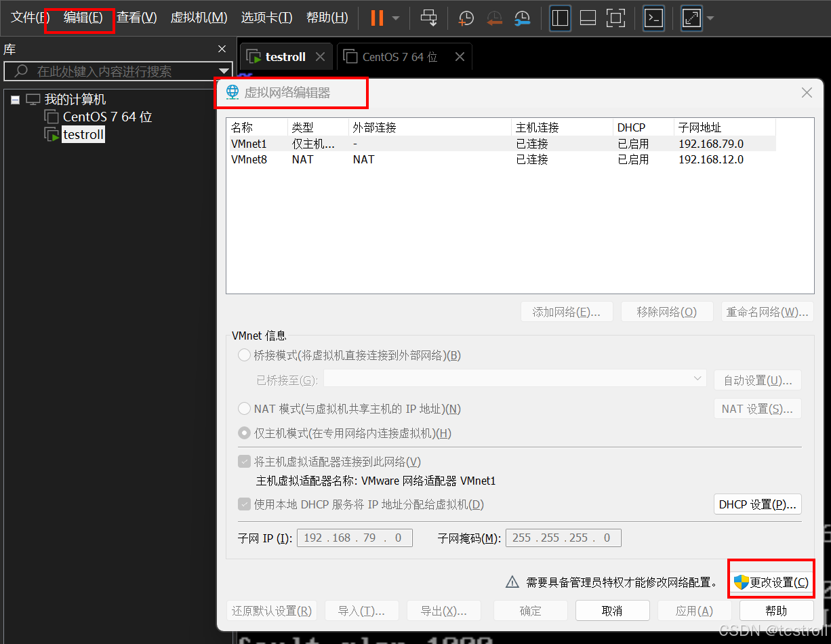Switch to the testroll tab
This screenshot has height=644, width=831.
coord(285,57)
